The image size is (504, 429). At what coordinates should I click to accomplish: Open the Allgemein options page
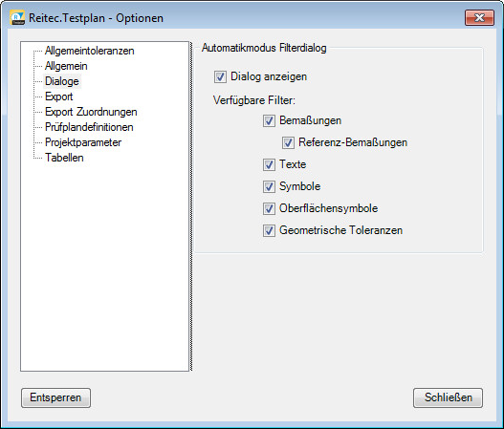click(x=66, y=66)
